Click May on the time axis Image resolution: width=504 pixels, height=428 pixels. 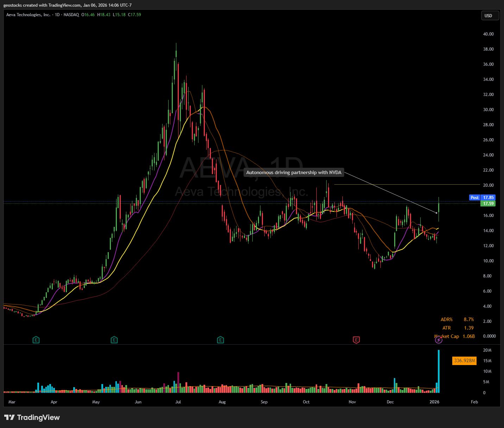click(96, 402)
